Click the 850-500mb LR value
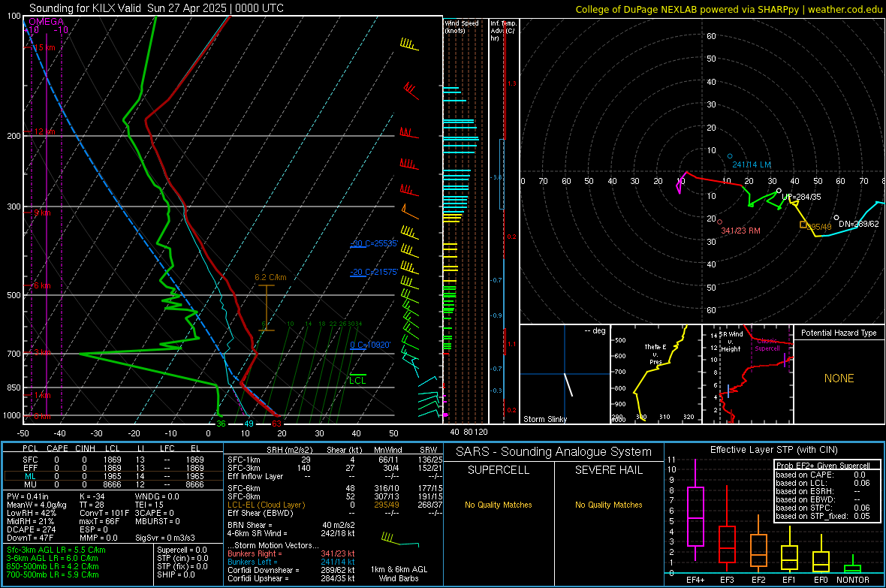Image resolution: width=886 pixels, height=588 pixels. pyautogui.click(x=53, y=566)
